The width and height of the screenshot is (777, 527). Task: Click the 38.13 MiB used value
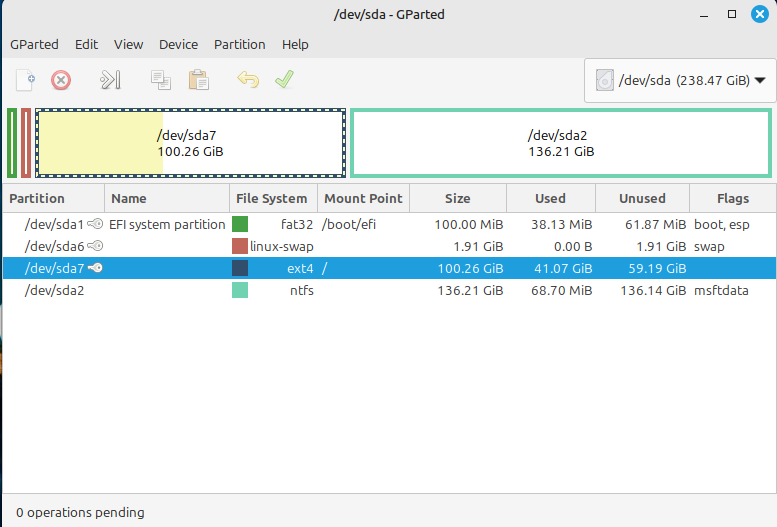coord(561,224)
